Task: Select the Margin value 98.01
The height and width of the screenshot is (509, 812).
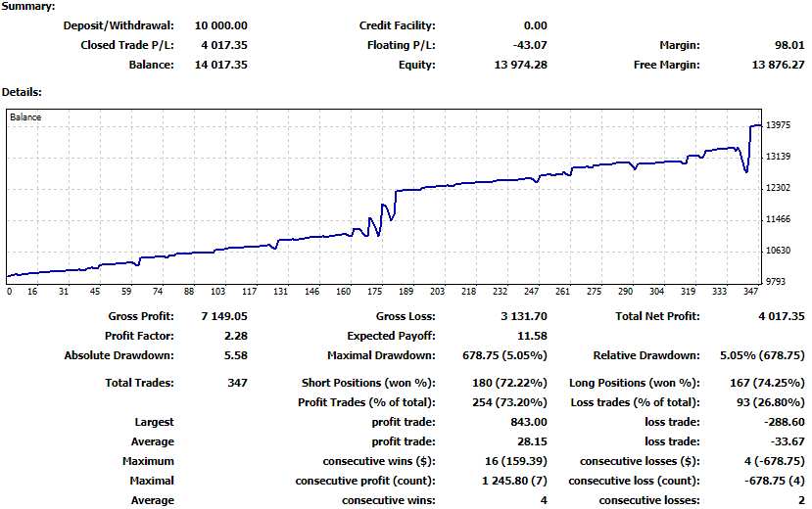Action: point(789,45)
